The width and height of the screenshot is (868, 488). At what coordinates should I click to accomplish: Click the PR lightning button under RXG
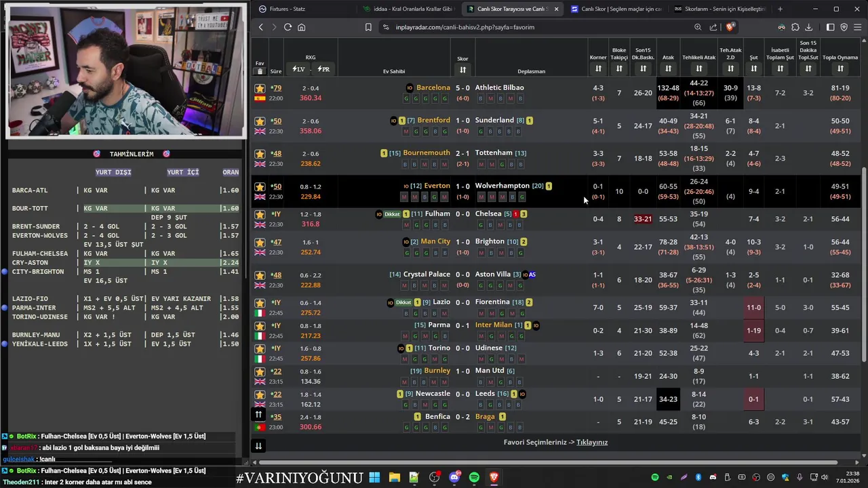[323, 69]
